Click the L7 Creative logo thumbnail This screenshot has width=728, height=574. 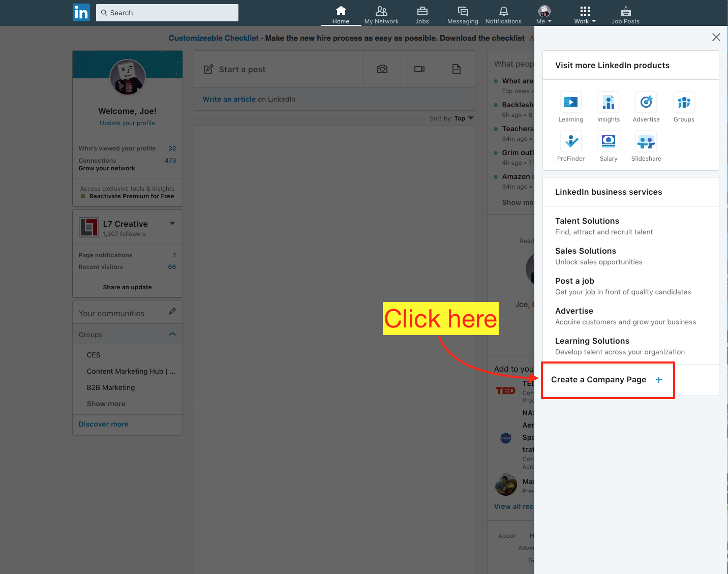coord(89,227)
